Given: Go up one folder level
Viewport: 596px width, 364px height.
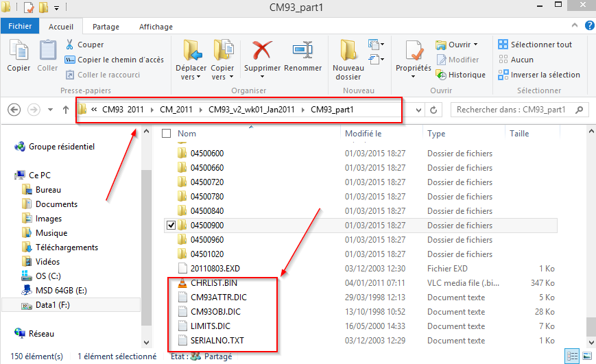Looking at the screenshot, I should click(x=66, y=110).
